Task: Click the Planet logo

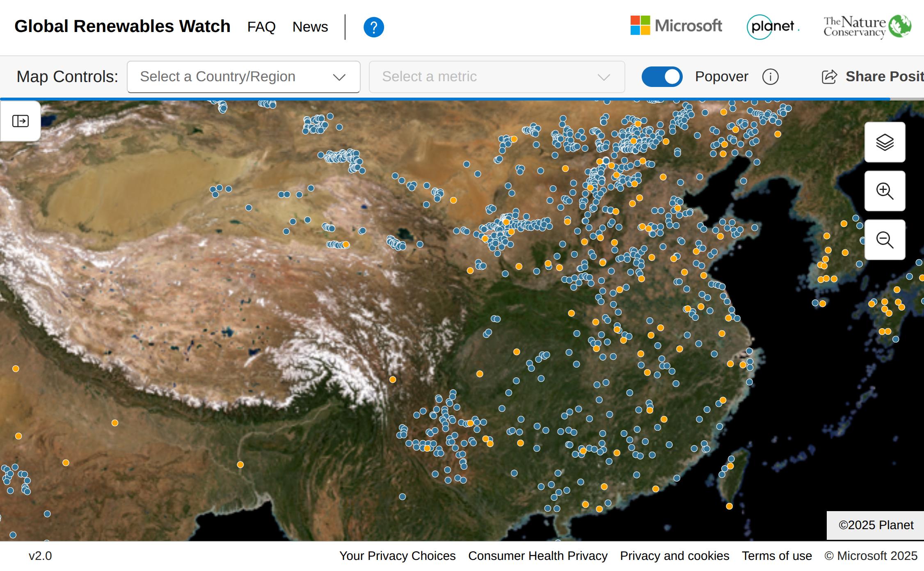Action: click(773, 27)
